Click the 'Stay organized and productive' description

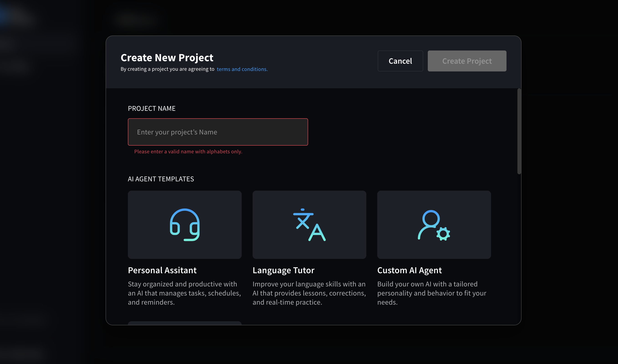185,293
